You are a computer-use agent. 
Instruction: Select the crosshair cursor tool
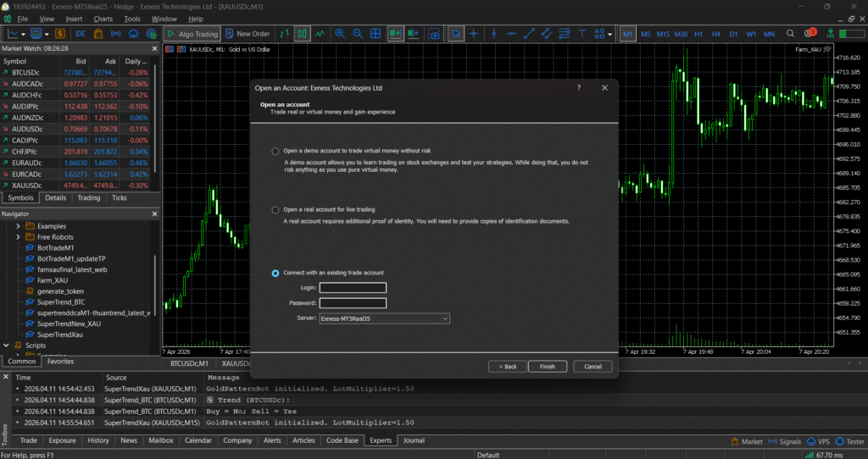[474, 34]
